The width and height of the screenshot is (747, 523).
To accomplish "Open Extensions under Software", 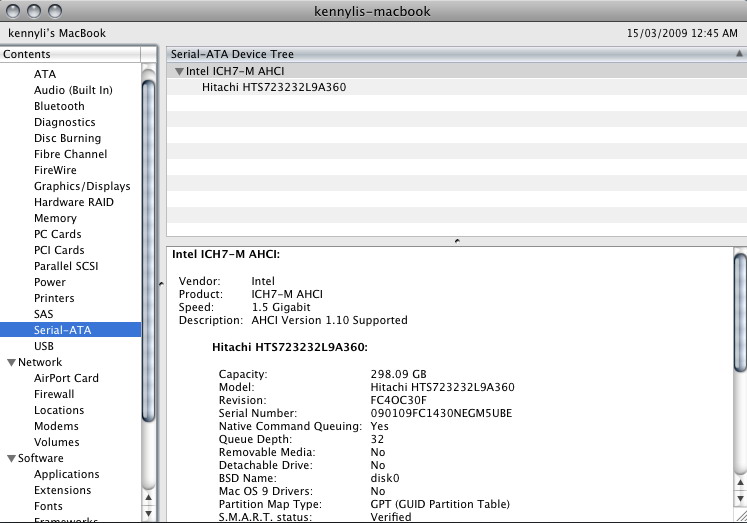I will [62, 490].
